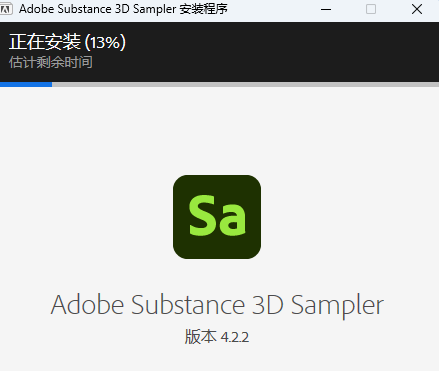Click the (13%) percentage indicator

[105, 43]
